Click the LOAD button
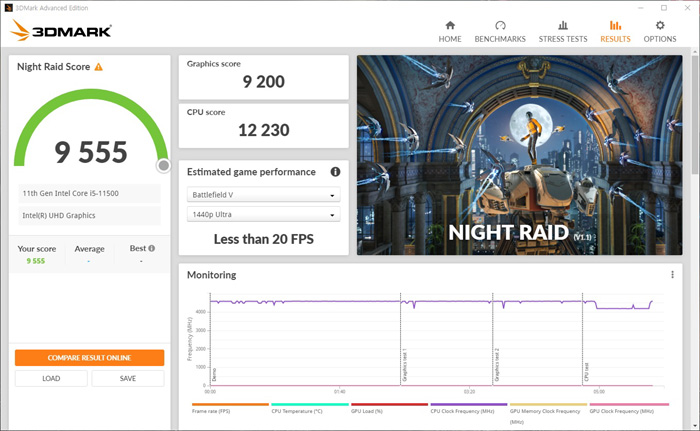 click(x=51, y=378)
